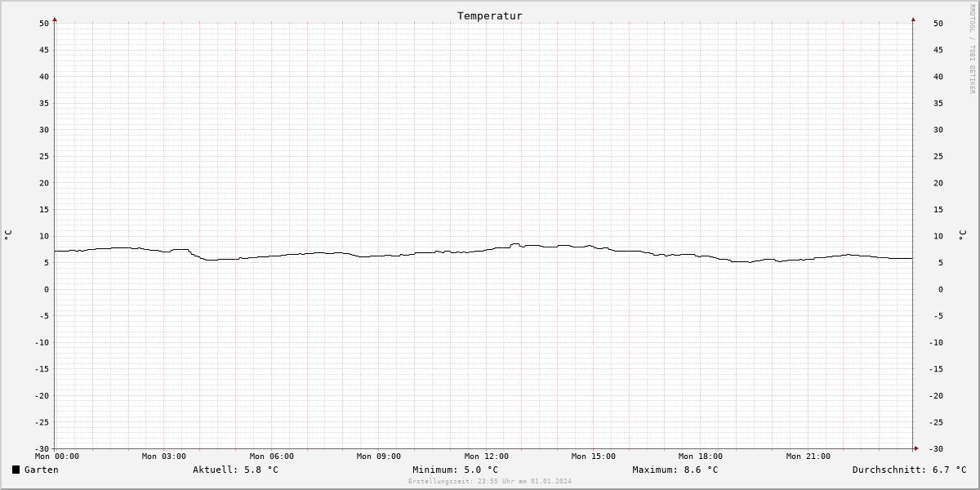Click the "°C" unit label on left axis

pyautogui.click(x=8, y=235)
